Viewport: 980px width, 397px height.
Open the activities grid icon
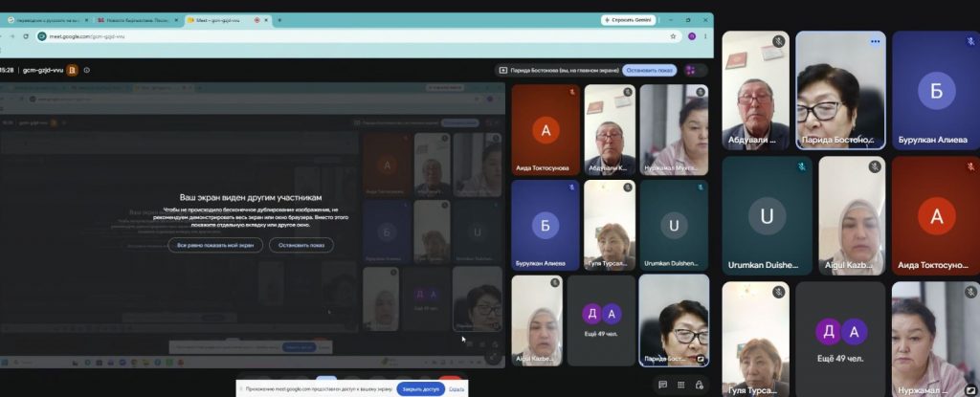[681, 385]
